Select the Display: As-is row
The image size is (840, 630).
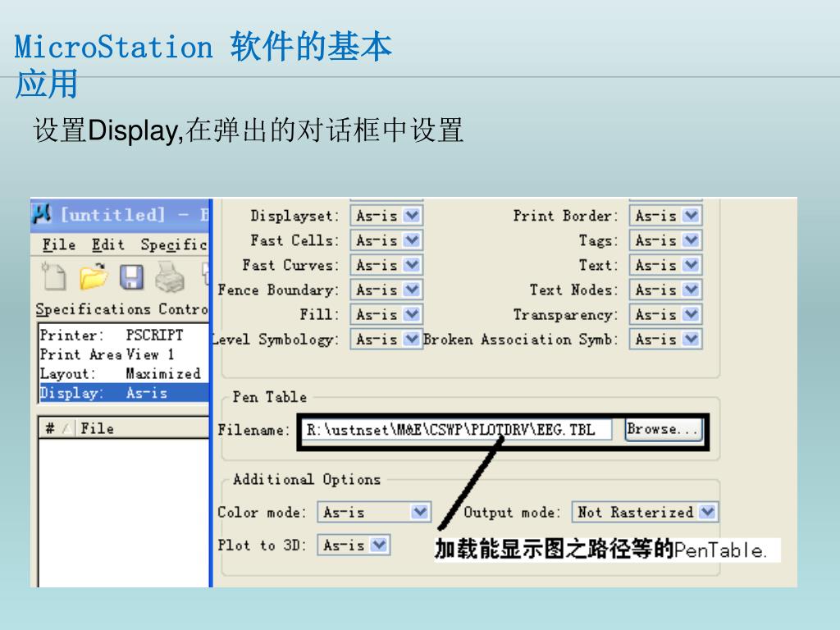pos(123,393)
